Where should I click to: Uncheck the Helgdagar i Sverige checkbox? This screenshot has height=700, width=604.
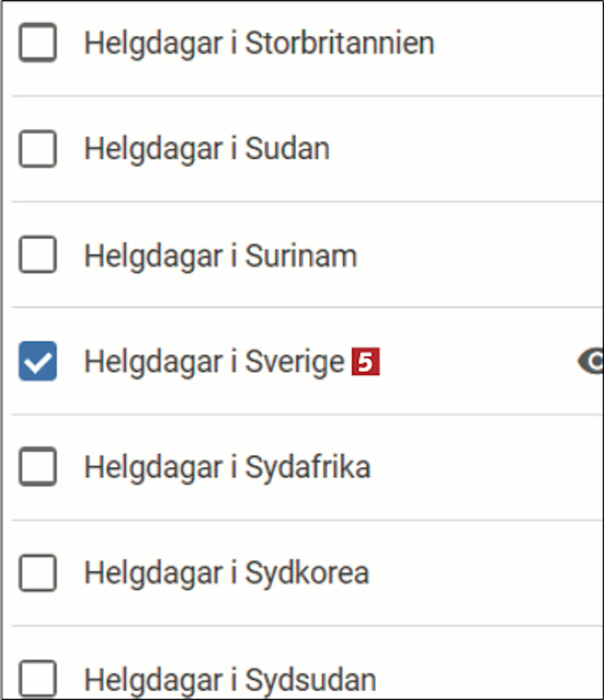click(37, 361)
